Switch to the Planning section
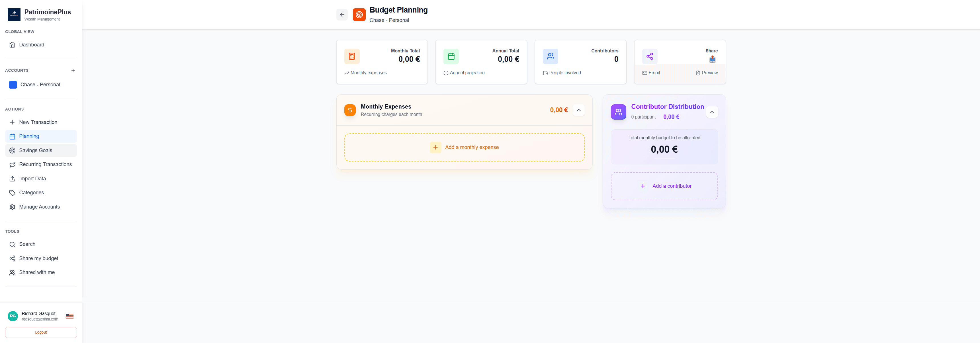Viewport: 980px width, 343px height. pyautogui.click(x=29, y=136)
